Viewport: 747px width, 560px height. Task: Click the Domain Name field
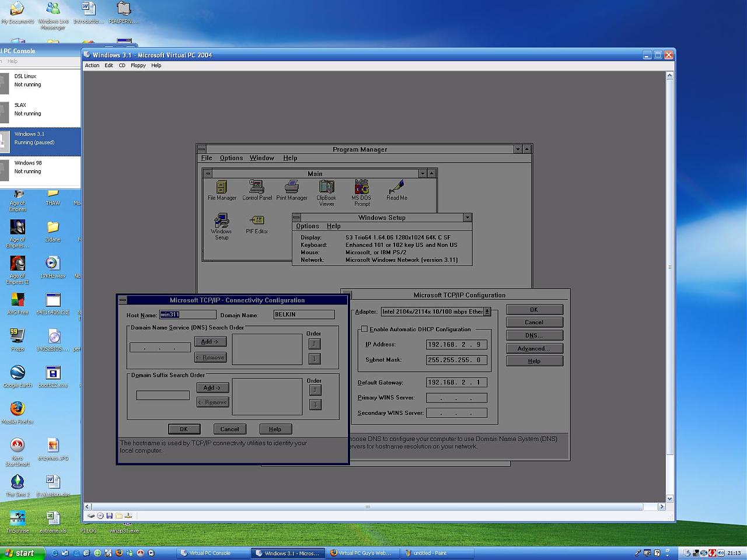click(x=304, y=314)
